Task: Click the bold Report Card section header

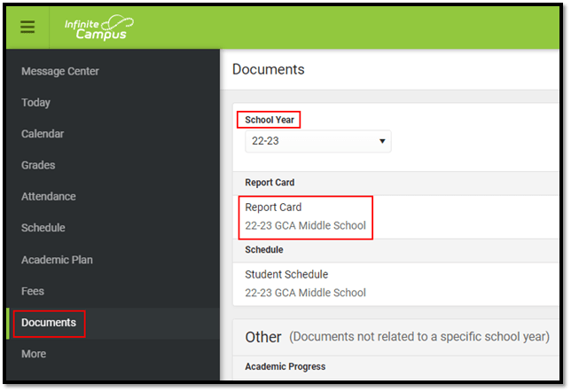Action: pos(270,183)
